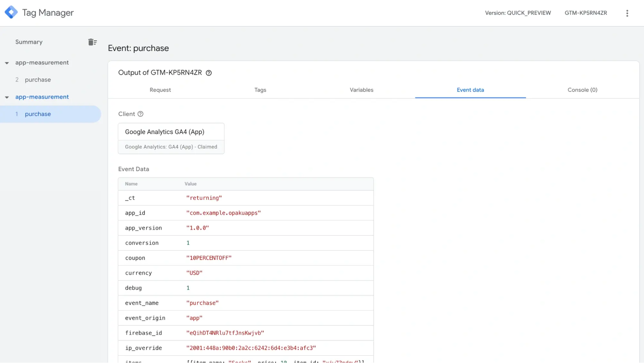Click the "eQihDT4NRlu7tfJnsKwjvb" firebase_id value
644x363 pixels.
click(x=225, y=333)
